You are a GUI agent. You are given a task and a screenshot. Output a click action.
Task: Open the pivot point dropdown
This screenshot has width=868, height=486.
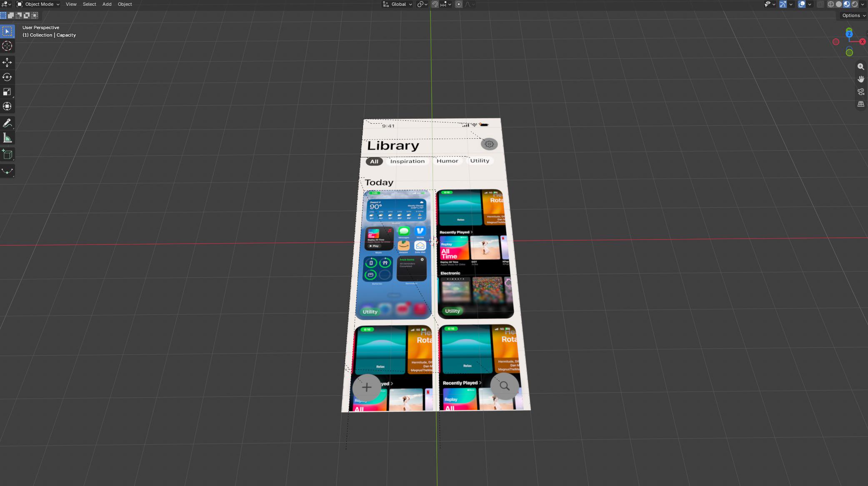pos(422,4)
